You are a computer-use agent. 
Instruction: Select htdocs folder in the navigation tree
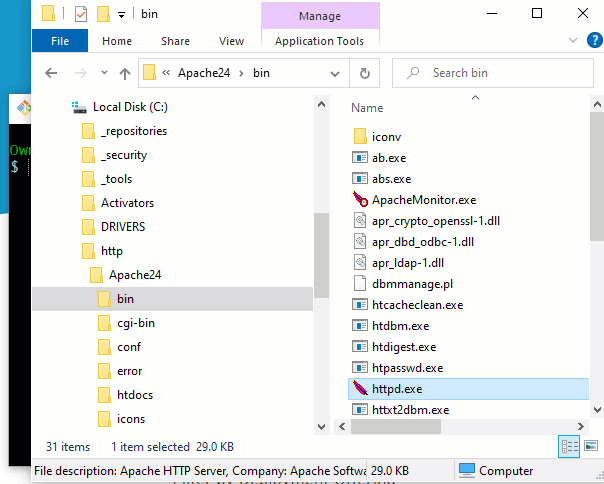pyautogui.click(x=135, y=395)
